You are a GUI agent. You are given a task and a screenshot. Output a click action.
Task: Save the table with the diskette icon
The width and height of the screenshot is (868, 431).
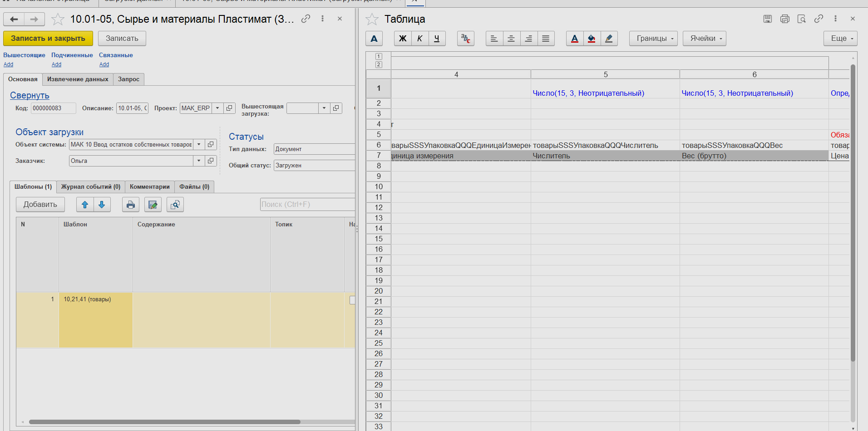click(x=767, y=19)
